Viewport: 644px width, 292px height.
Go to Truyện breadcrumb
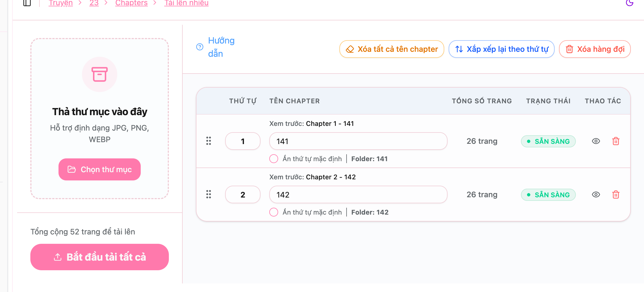pos(61,3)
